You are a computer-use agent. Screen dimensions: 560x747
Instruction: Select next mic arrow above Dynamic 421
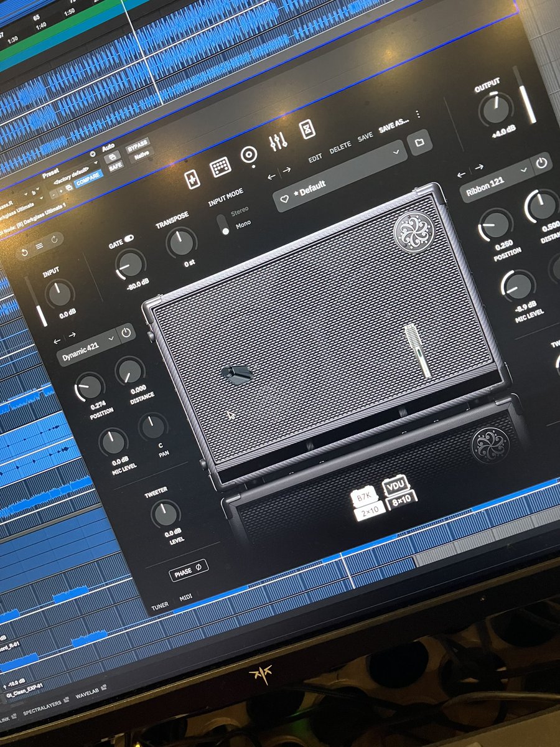pos(72,335)
